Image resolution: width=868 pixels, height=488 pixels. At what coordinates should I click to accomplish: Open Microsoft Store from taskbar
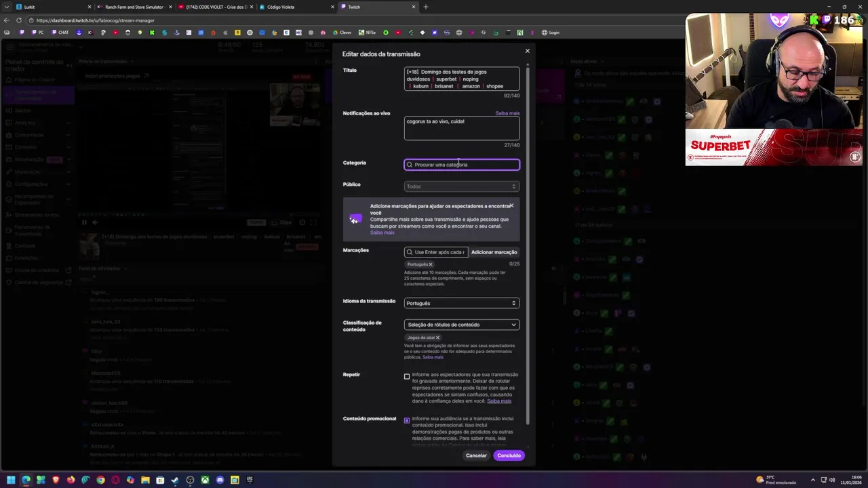pyautogui.click(x=160, y=480)
